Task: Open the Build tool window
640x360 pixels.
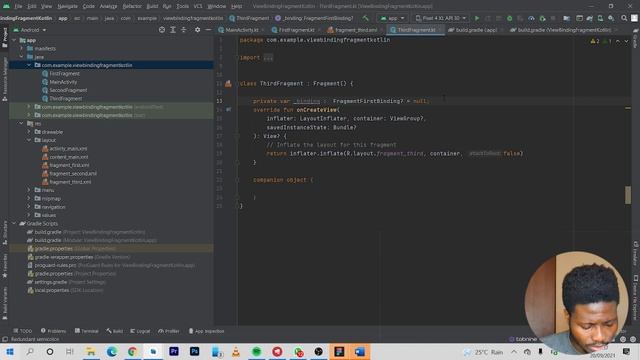Action: coord(115,331)
